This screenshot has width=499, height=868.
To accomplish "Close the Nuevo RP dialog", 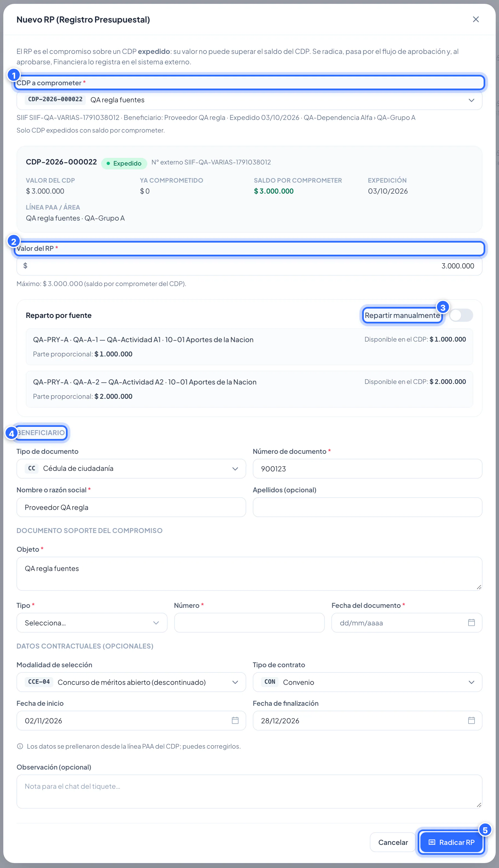I will pos(476,20).
